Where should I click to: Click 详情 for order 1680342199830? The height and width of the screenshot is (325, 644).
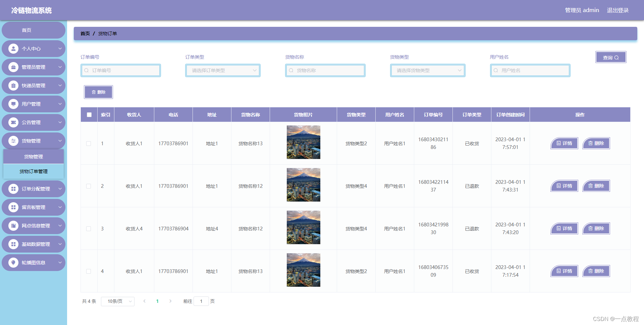(x=565, y=229)
